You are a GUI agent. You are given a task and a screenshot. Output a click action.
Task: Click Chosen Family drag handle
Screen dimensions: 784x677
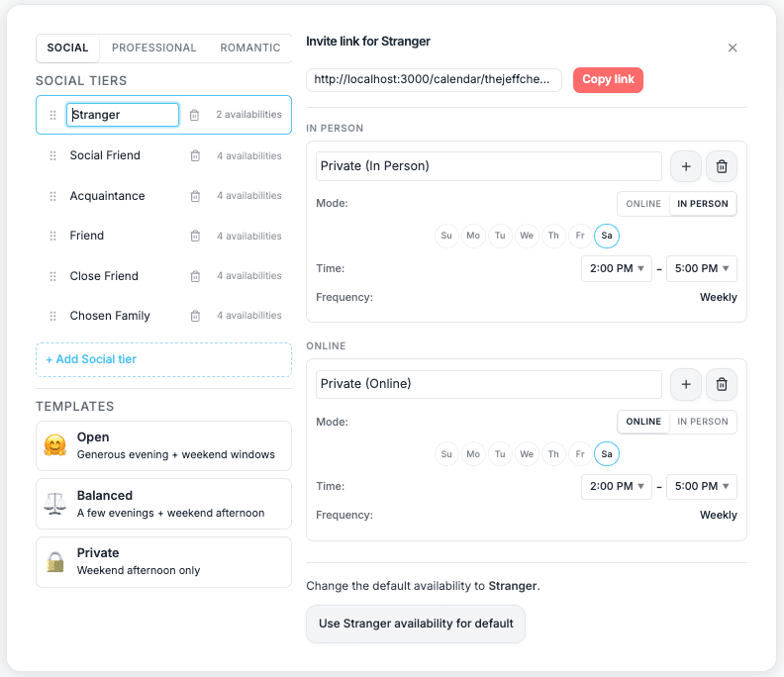tap(53, 316)
